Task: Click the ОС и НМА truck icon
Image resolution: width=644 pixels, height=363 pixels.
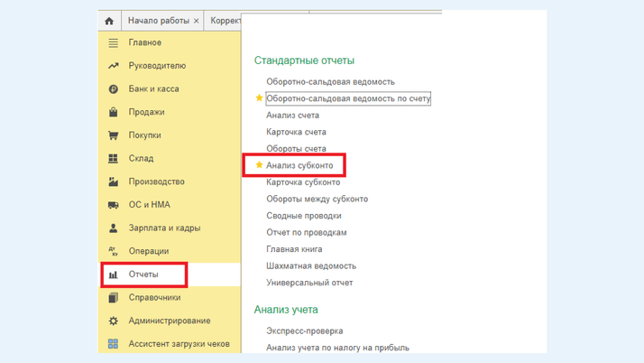Action: (114, 205)
